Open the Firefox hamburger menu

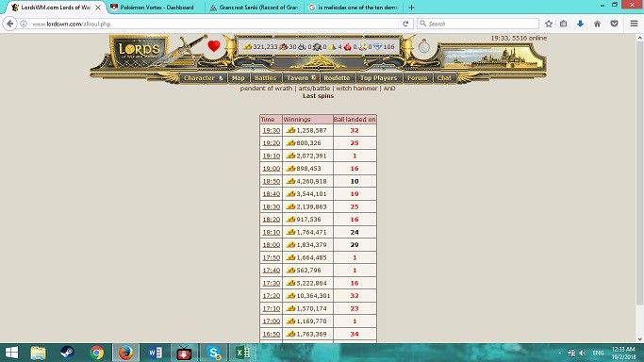(x=634, y=24)
